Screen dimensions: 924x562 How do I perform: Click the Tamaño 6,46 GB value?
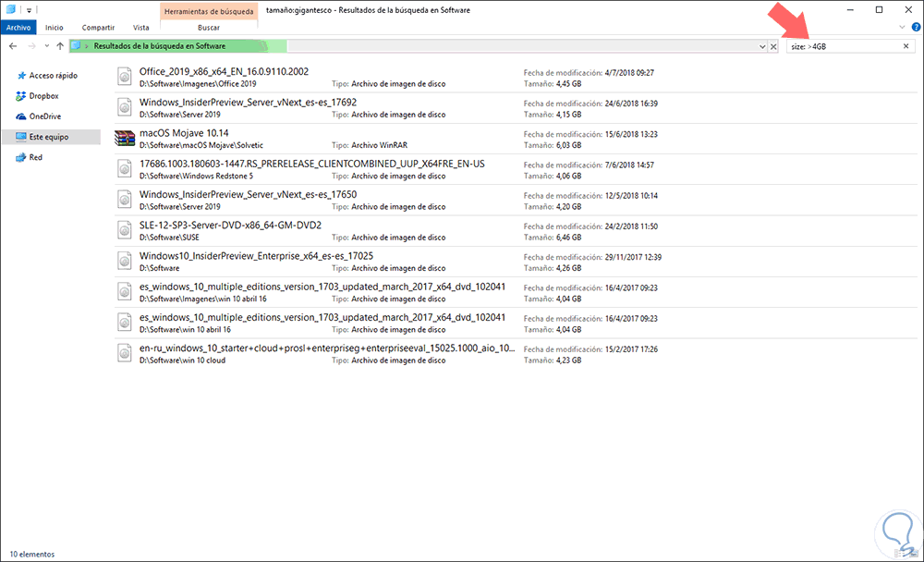[x=568, y=237]
